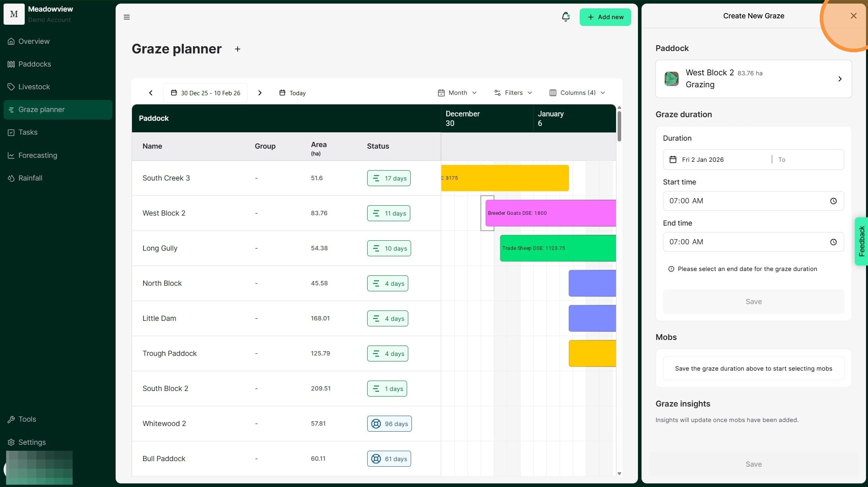Select the pink Breeder Goats graze bar
This screenshot has height=487, width=868.
(x=550, y=213)
